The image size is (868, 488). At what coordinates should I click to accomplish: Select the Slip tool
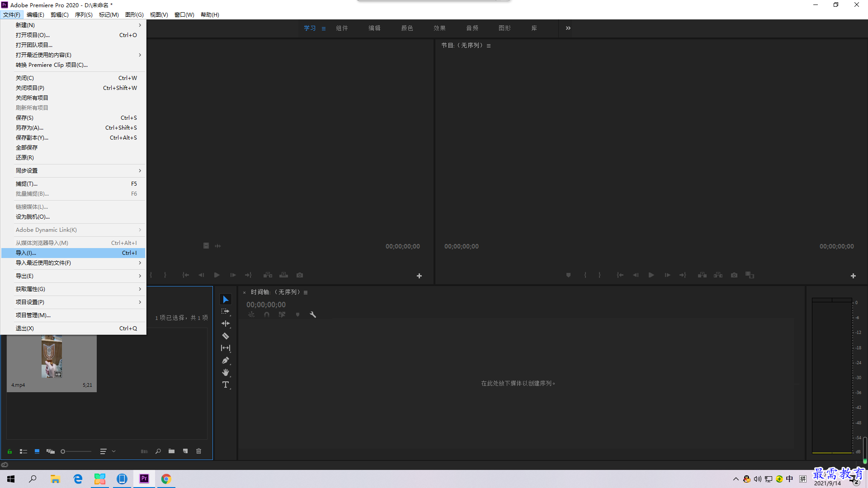tap(226, 348)
